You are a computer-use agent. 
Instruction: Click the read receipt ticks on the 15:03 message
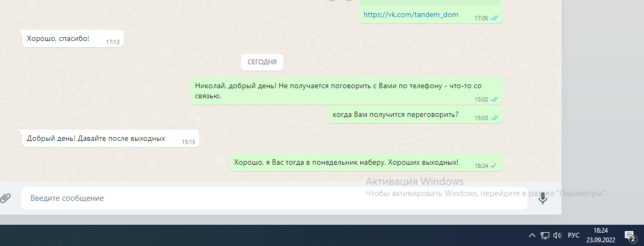(x=494, y=118)
